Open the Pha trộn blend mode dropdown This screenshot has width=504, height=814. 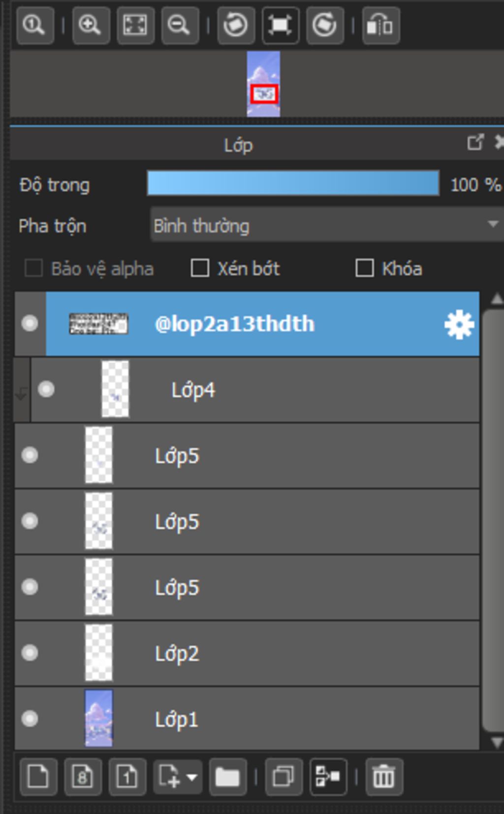[x=326, y=226]
